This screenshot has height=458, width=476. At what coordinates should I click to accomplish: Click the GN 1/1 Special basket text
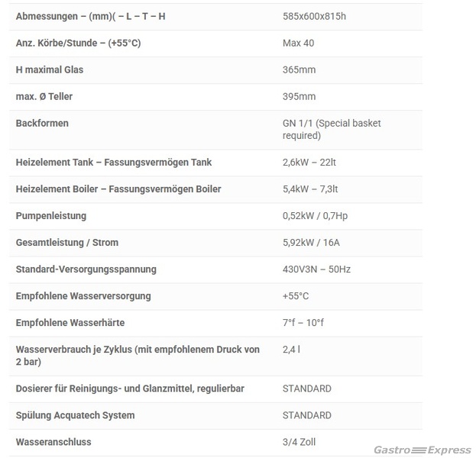coord(332,129)
